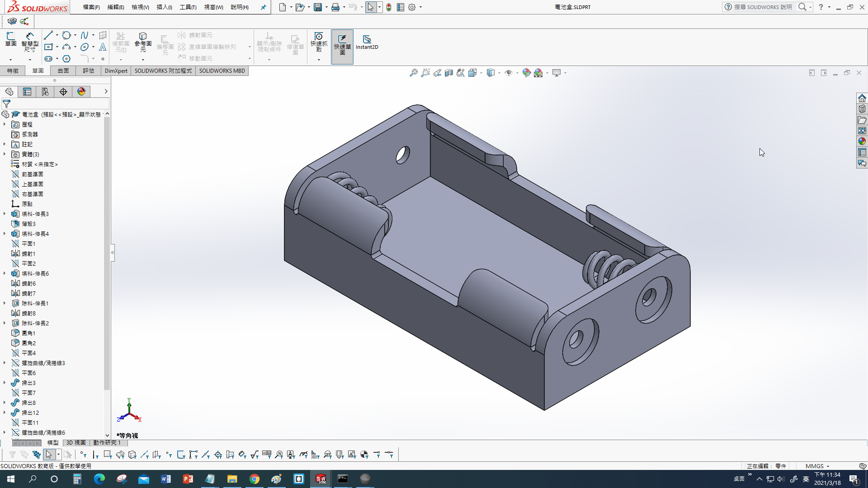Click the FeatureManager tree vertical scrollbar
This screenshot has height=488, width=868.
(107, 253)
